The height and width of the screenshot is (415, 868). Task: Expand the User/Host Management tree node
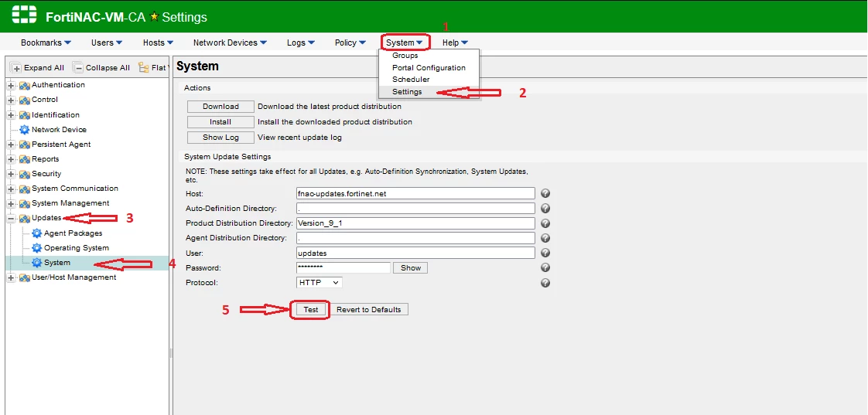pos(11,277)
